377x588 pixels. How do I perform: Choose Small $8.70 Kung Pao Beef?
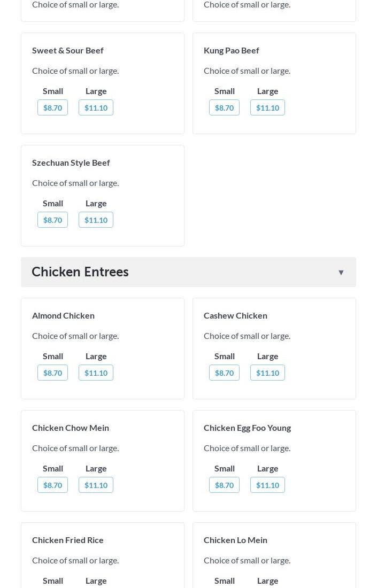click(x=224, y=107)
